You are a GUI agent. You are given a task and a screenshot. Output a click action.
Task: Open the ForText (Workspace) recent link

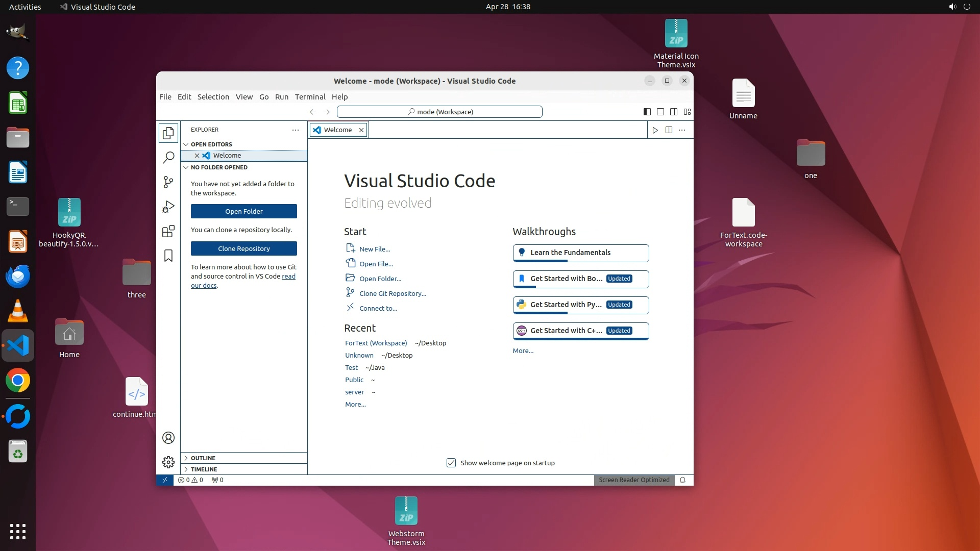coord(376,343)
